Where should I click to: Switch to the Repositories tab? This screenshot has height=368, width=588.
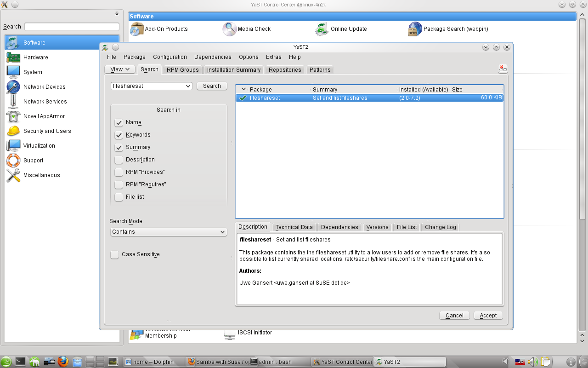tap(285, 70)
